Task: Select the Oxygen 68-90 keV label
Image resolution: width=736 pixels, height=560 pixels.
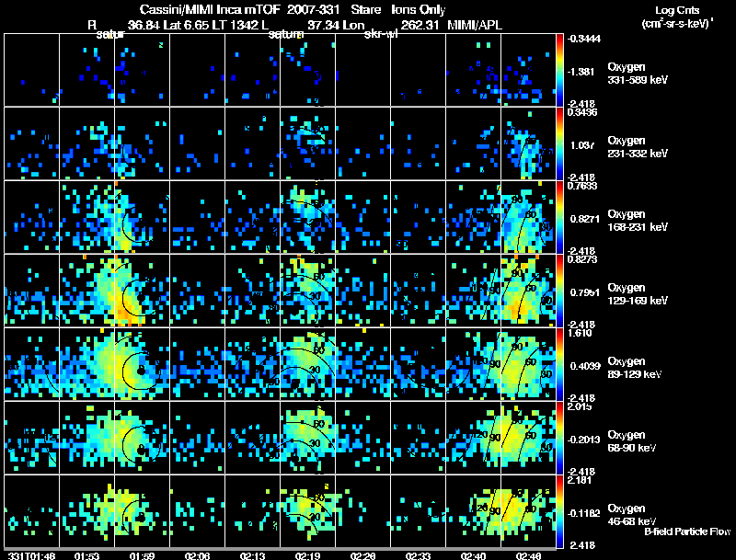Action: [632, 441]
